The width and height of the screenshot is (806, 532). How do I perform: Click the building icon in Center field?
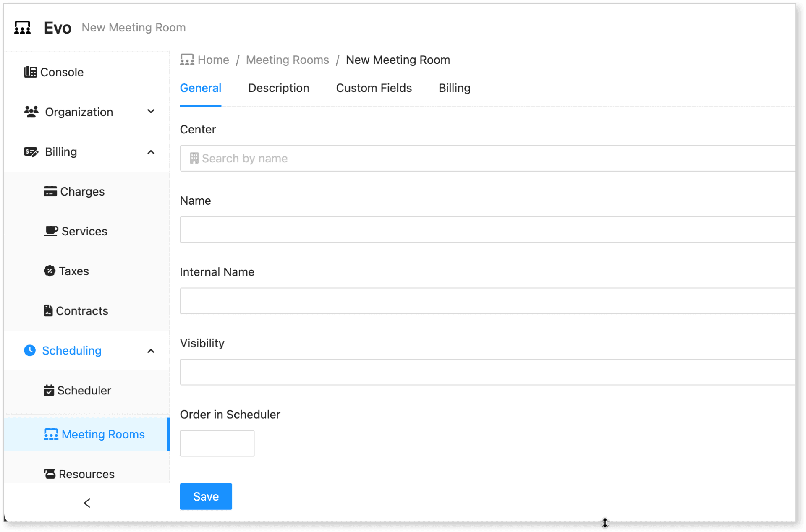[x=194, y=158]
